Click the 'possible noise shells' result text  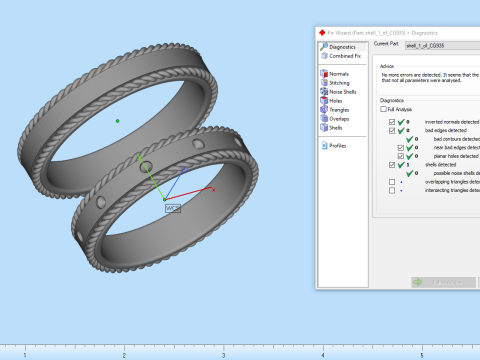[x=457, y=173]
